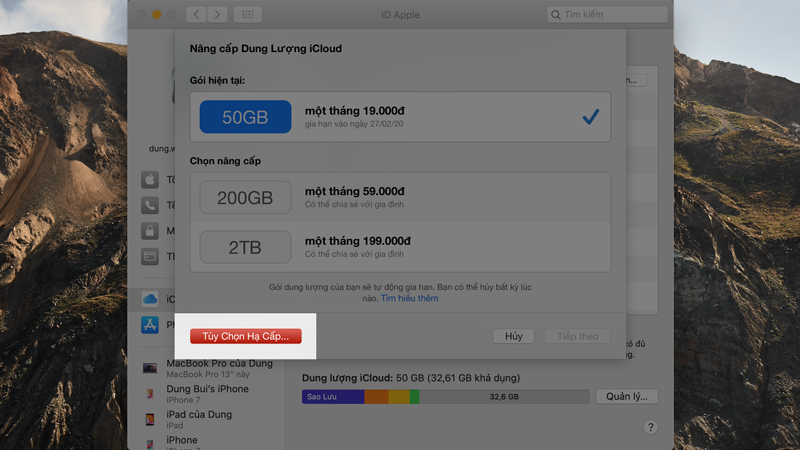The height and width of the screenshot is (450, 800).
Task: Click the blue checkmark on 50GB plan
Action: pos(590,117)
